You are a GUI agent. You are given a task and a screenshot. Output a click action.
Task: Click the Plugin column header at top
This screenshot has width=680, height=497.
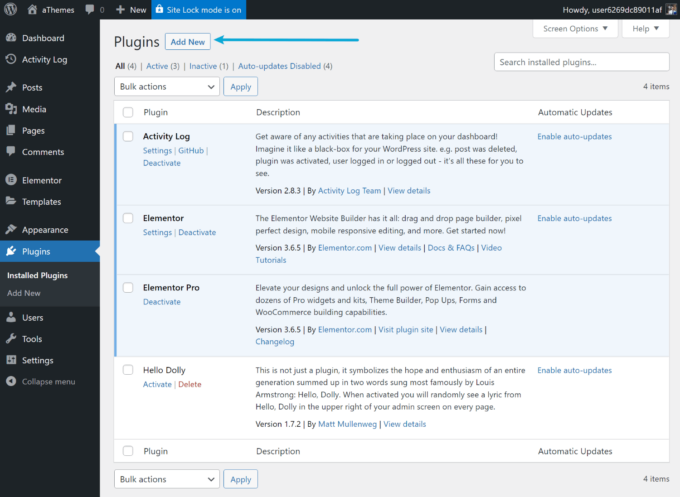pyautogui.click(x=156, y=112)
